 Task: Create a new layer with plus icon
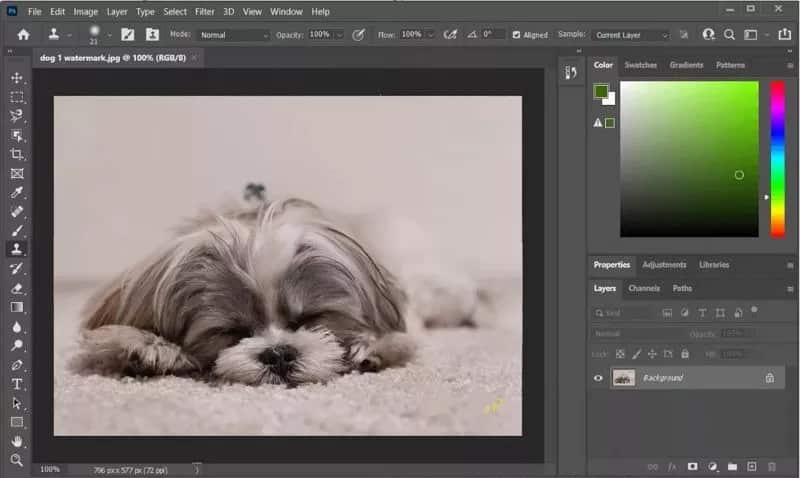coord(751,466)
